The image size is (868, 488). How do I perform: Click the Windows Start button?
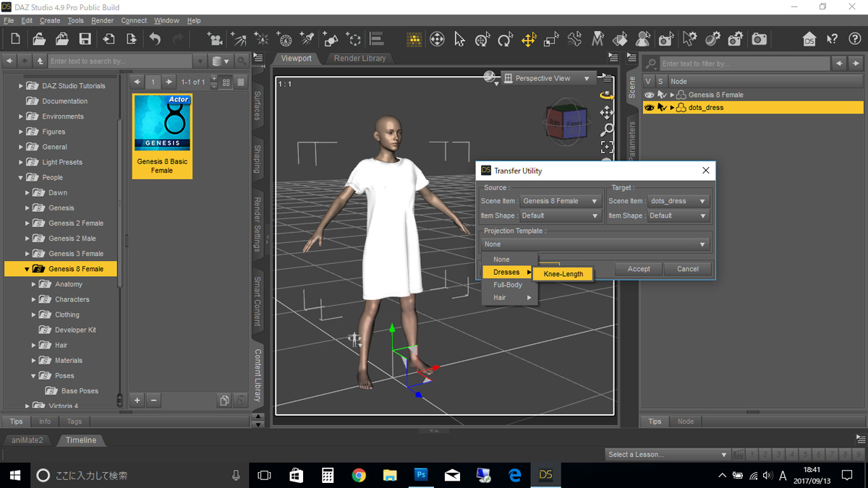pos(14,475)
